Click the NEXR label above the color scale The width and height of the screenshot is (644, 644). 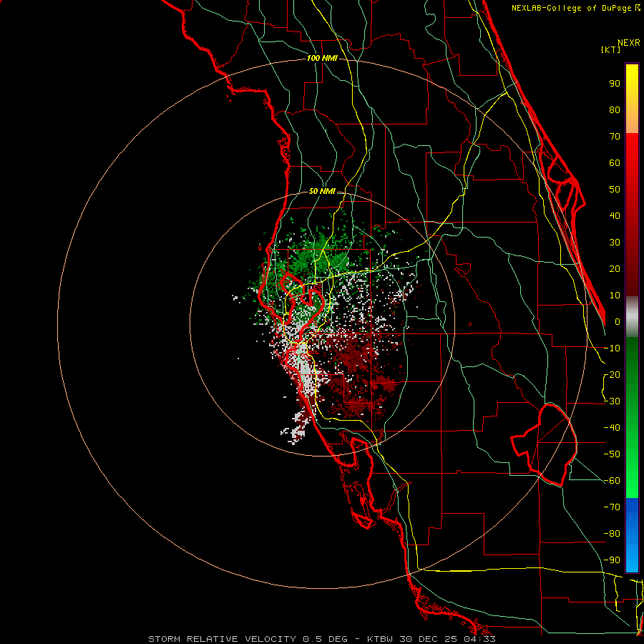[629, 43]
